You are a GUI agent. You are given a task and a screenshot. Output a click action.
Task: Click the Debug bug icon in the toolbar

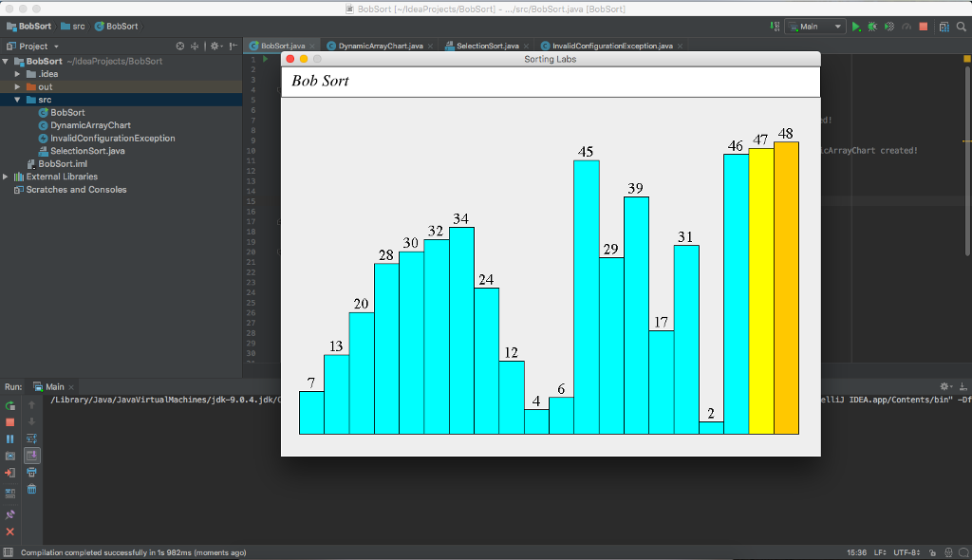tap(872, 27)
